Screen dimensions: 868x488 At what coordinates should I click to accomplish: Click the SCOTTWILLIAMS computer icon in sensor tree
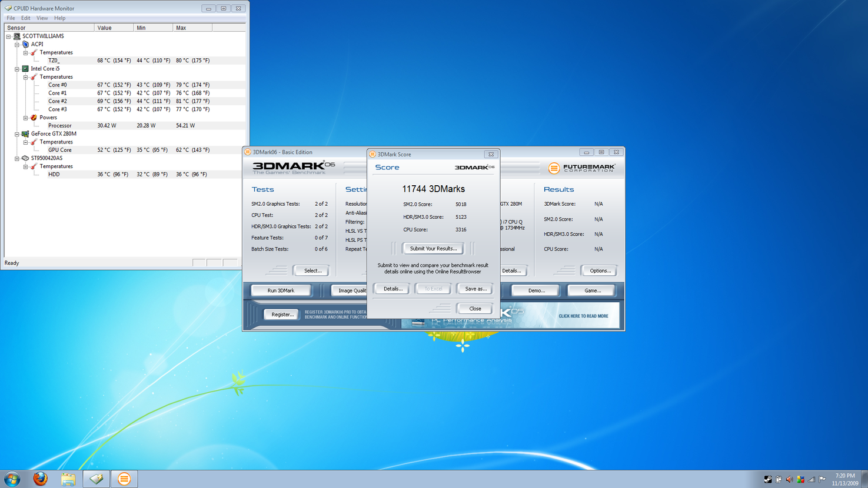pyautogui.click(x=17, y=36)
